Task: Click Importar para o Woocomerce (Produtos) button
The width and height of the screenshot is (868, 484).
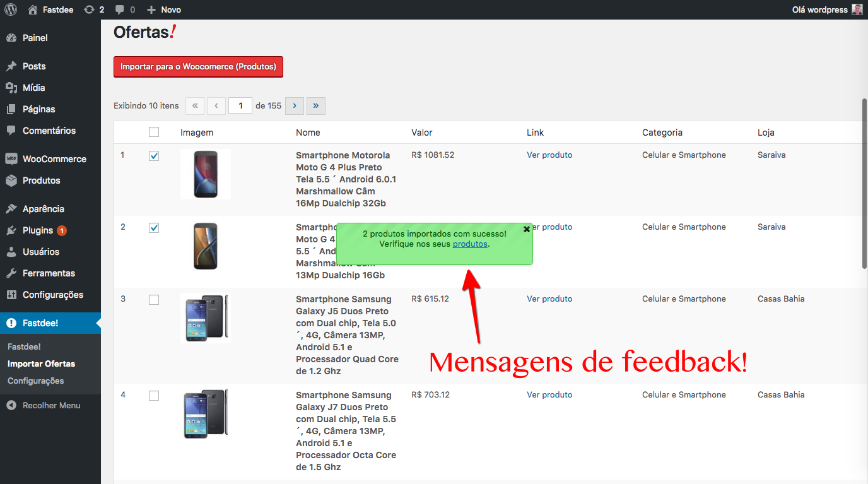Action: tap(198, 67)
